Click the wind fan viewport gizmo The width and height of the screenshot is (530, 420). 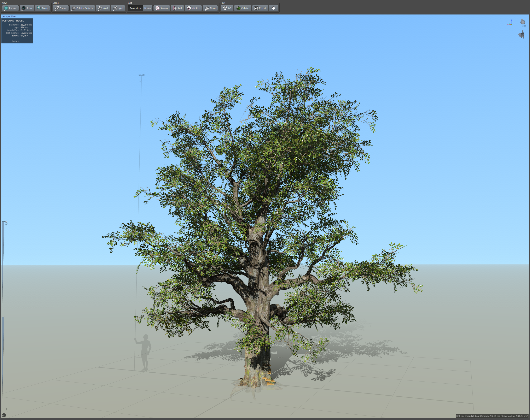click(521, 34)
